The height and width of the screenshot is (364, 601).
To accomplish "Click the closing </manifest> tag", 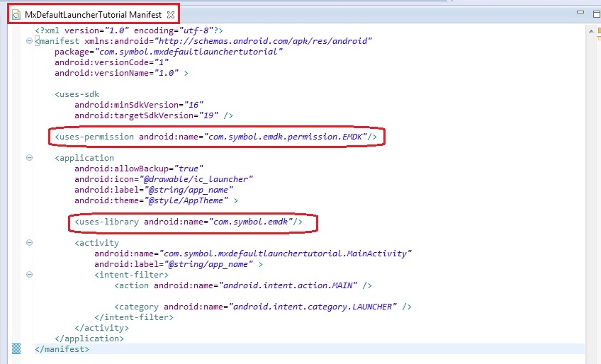I will [62, 349].
